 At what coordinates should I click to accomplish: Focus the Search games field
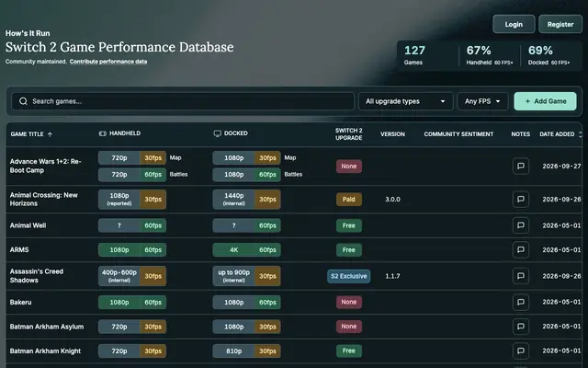click(183, 101)
